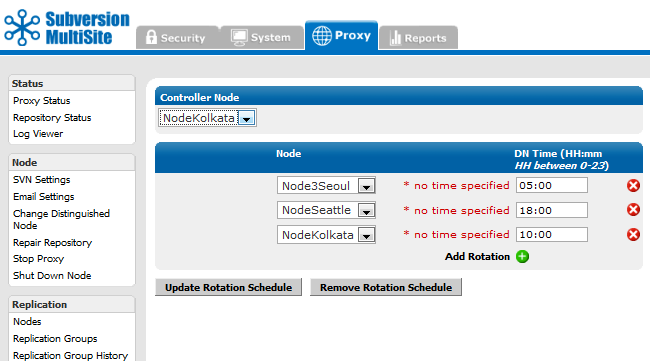Open Change Distinguished Node link
650x361 pixels.
61,220
